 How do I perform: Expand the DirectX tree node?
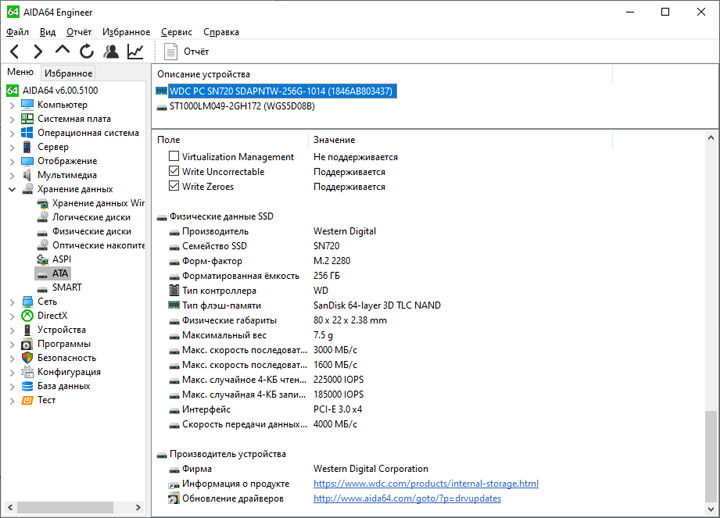[12, 316]
